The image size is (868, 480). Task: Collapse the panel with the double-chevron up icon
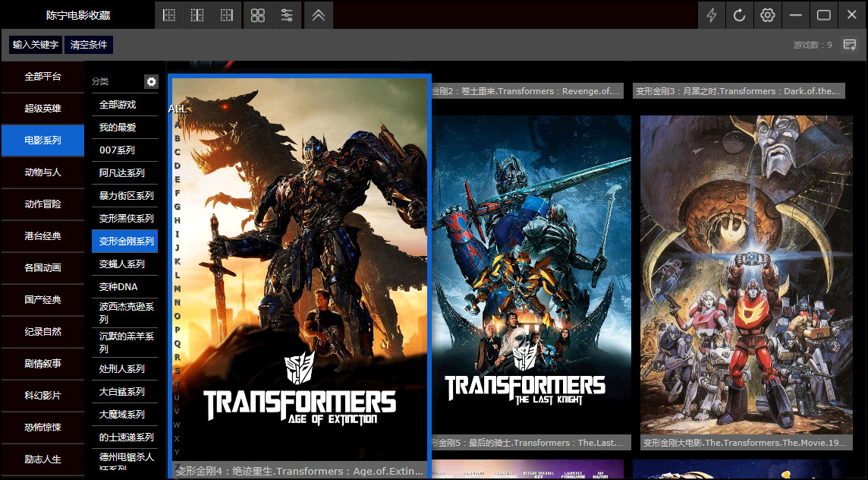[x=319, y=15]
